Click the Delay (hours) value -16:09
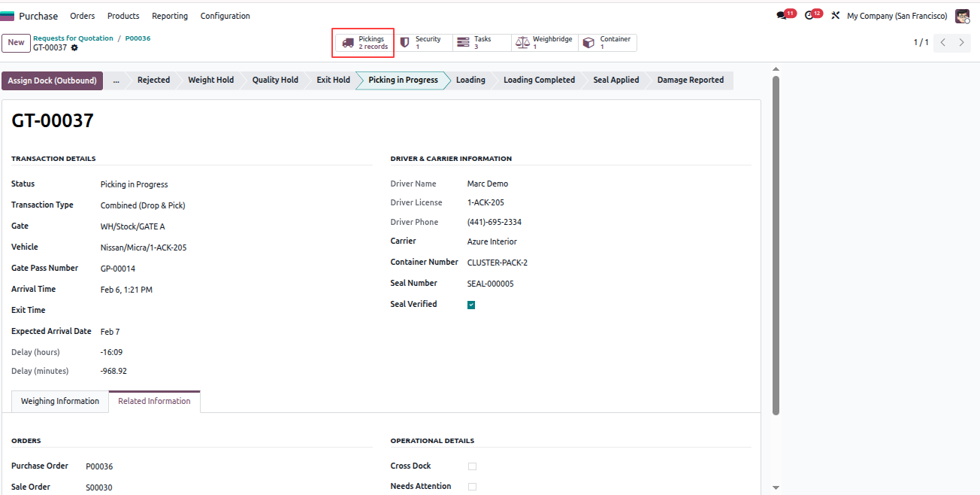 111,352
